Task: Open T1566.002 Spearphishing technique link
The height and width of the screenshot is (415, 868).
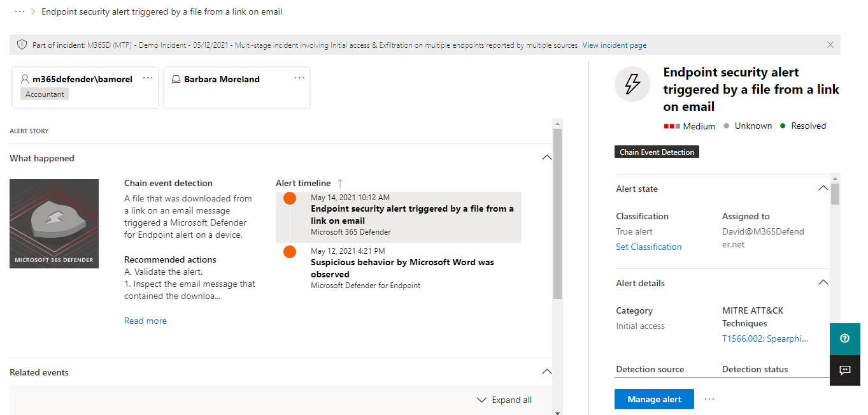Action: tap(765, 339)
